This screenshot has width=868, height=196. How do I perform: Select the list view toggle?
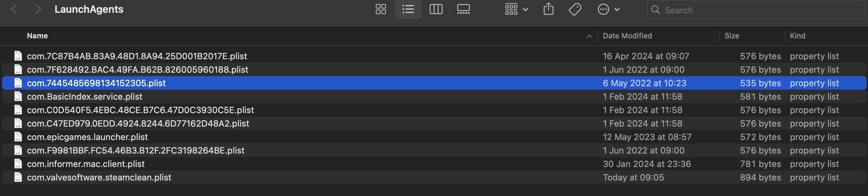pyautogui.click(x=408, y=9)
